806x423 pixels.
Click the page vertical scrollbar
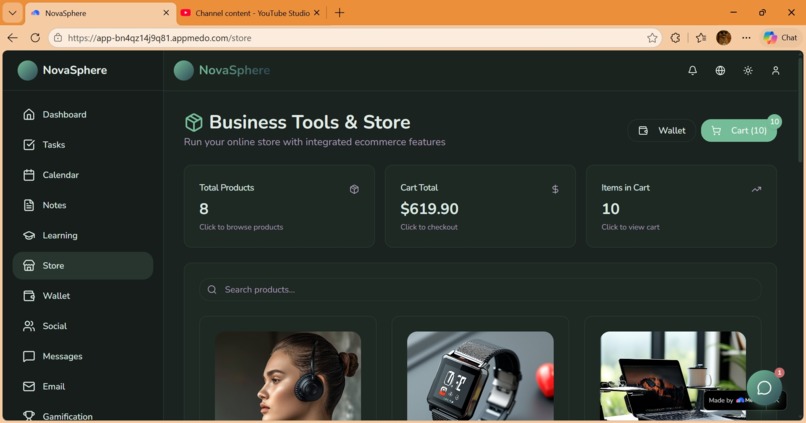pyautogui.click(x=799, y=111)
